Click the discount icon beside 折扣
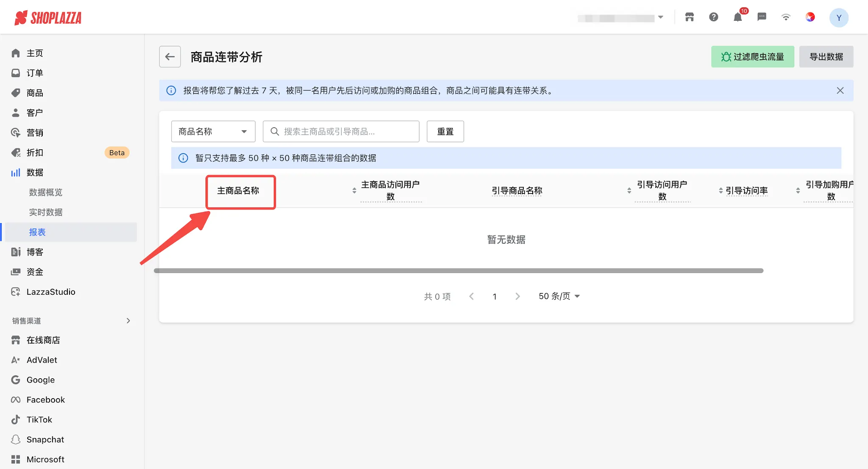The width and height of the screenshot is (868, 469). pyautogui.click(x=16, y=153)
